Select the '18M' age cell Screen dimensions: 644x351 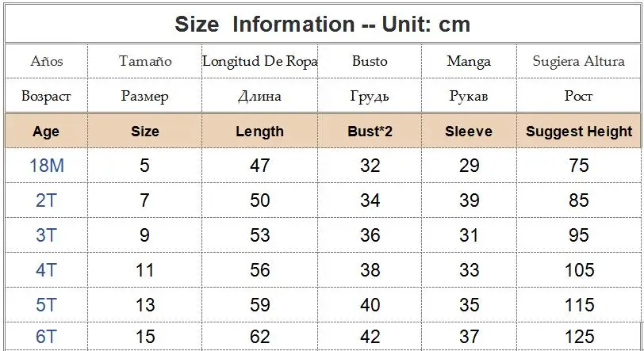point(47,166)
